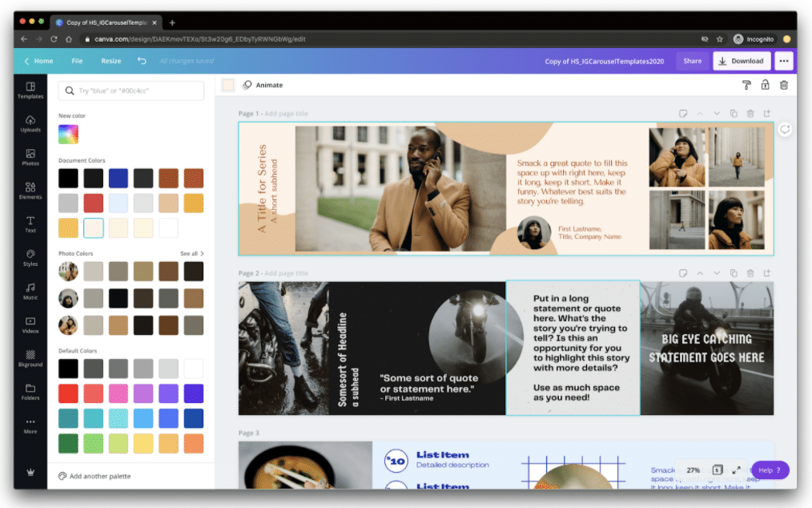Image resolution: width=812 pixels, height=508 pixels.
Task: Click the browser home icon
Action: tap(68, 39)
